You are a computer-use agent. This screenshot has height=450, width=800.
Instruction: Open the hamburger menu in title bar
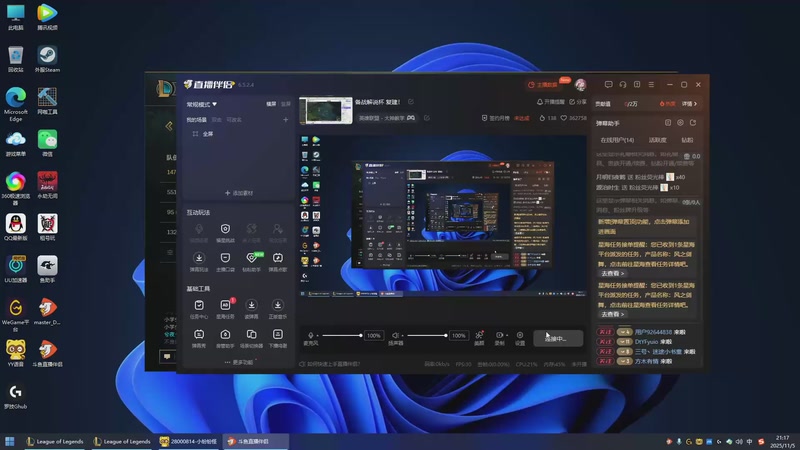pyautogui.click(x=651, y=84)
